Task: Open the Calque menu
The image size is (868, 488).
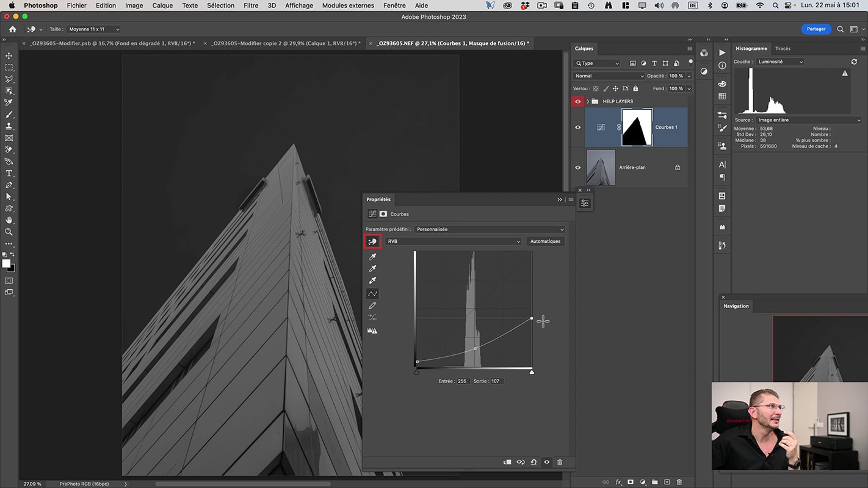Action: [x=162, y=5]
